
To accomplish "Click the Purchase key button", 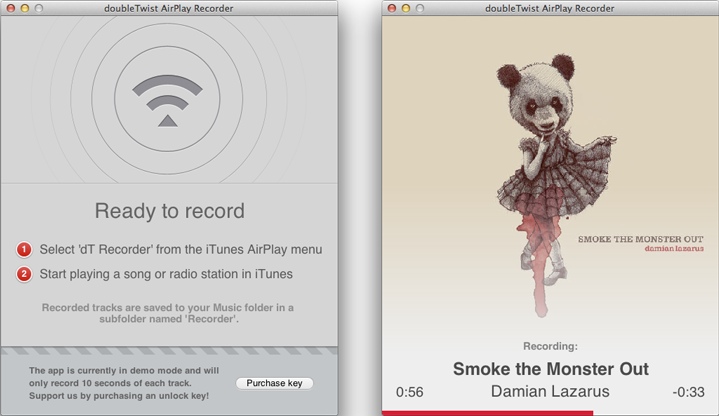I will pos(274,383).
